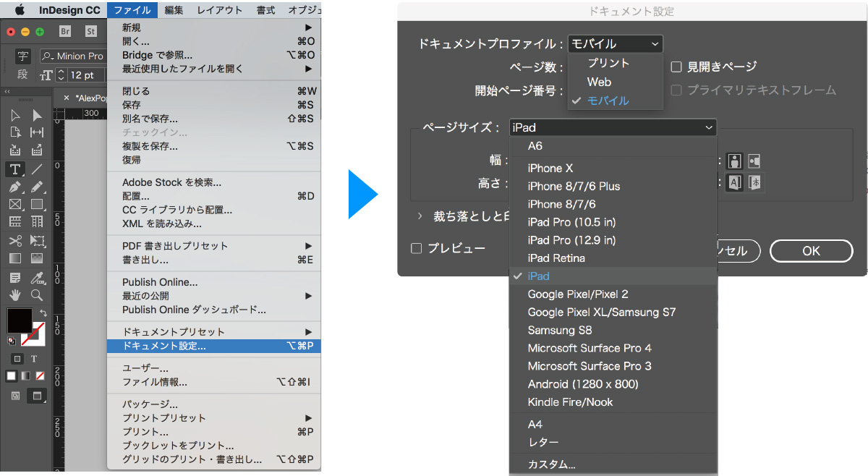Choose カスタム... page size option
Image resolution: width=868 pixels, height=476 pixels.
pos(613,464)
